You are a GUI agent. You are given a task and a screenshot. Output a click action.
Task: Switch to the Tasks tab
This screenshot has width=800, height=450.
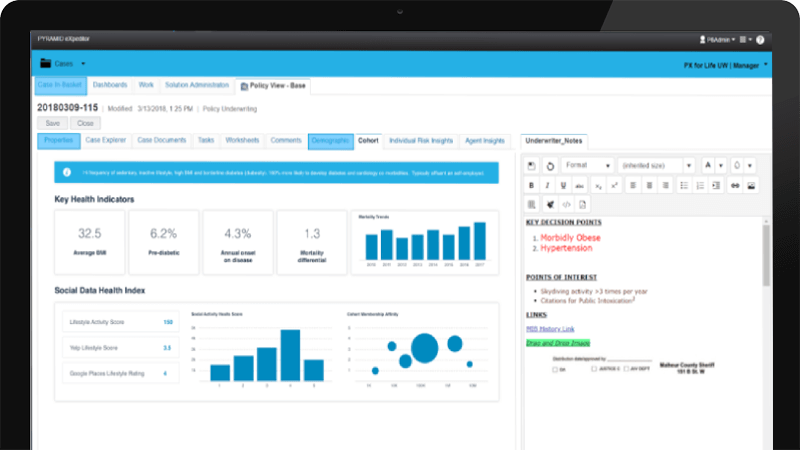[206, 140]
